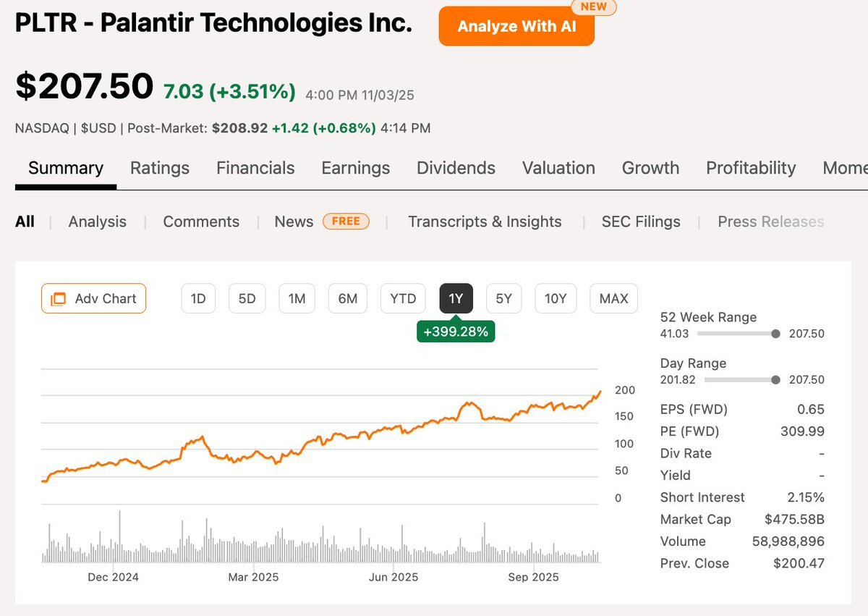868x616 pixels.
Task: Click the Analyze With AI button
Action: (516, 27)
